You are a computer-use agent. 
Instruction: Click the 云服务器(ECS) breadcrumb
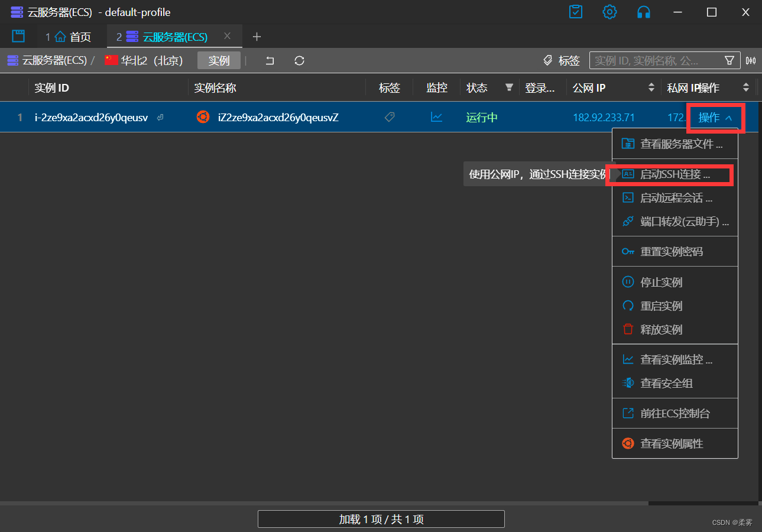(47, 60)
